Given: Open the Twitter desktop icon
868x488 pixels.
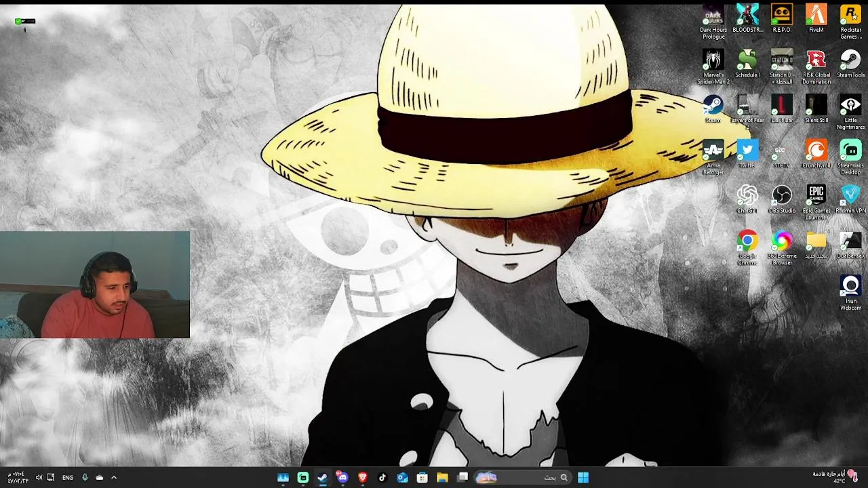Looking at the screenshot, I should tap(747, 155).
